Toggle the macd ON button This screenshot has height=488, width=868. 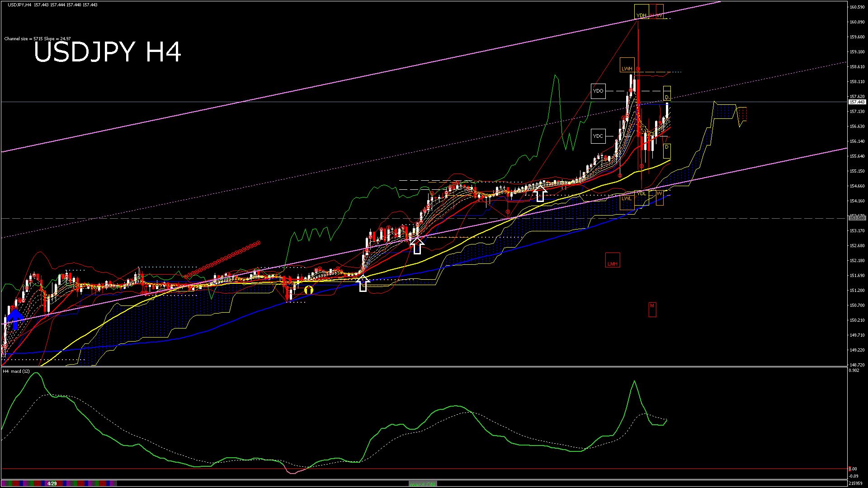423,483
